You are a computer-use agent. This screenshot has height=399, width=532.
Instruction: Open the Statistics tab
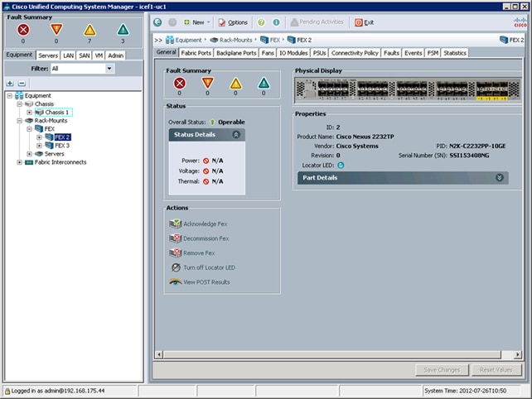(455, 53)
